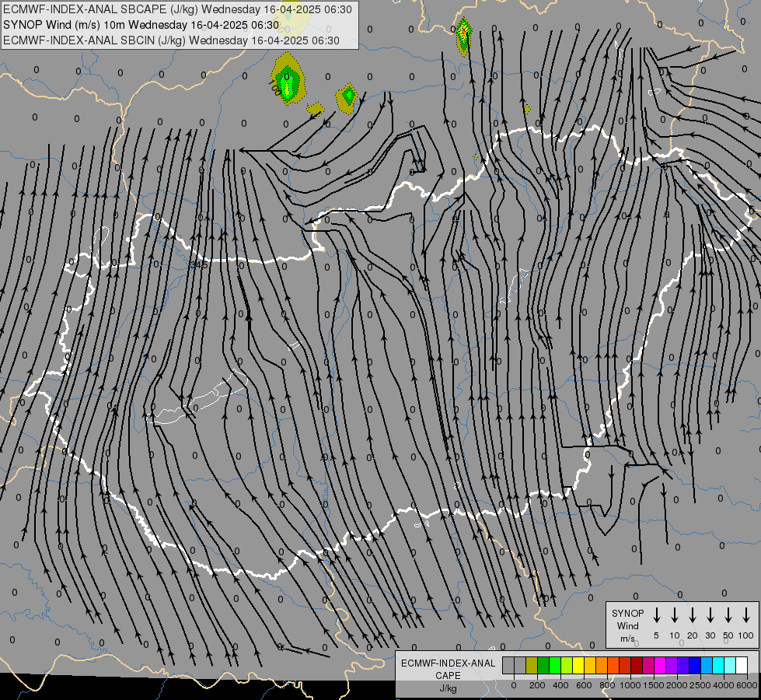Image resolution: width=761 pixels, height=700 pixels.
Task: Click the wind legend arrow above 30
Action: coord(710,615)
